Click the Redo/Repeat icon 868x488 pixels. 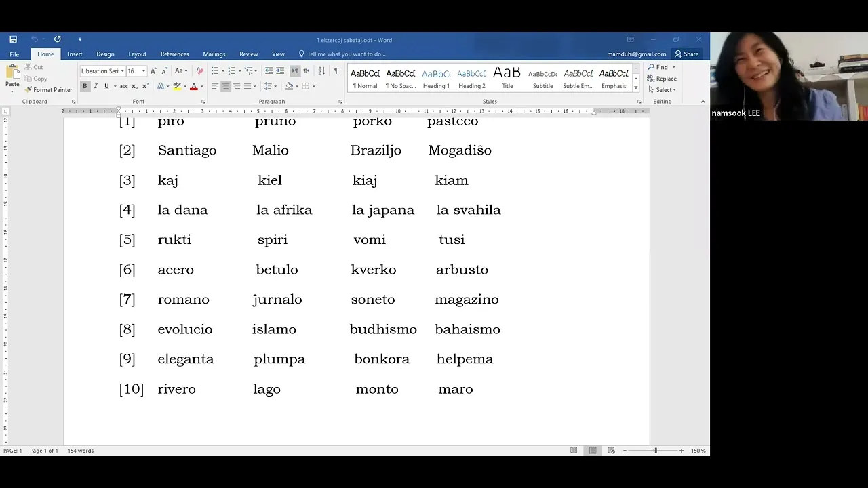point(57,39)
